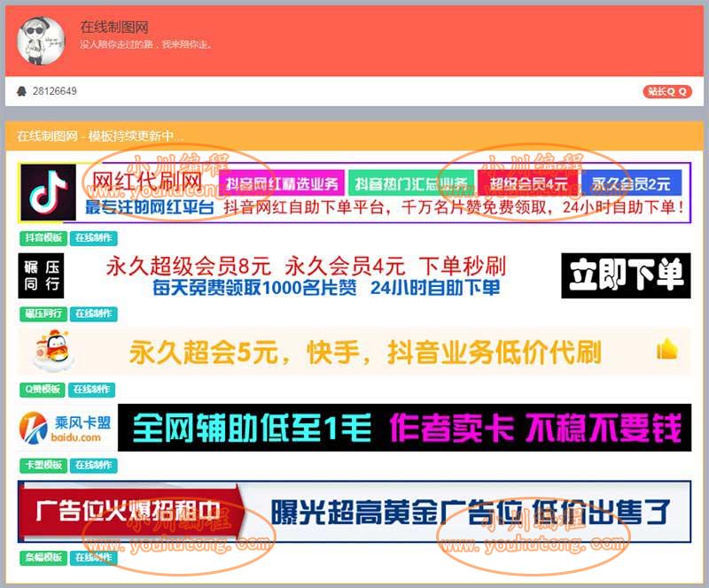The image size is (709, 588).
Task: Click the TikTok logo in the first banner
Action: point(48,192)
